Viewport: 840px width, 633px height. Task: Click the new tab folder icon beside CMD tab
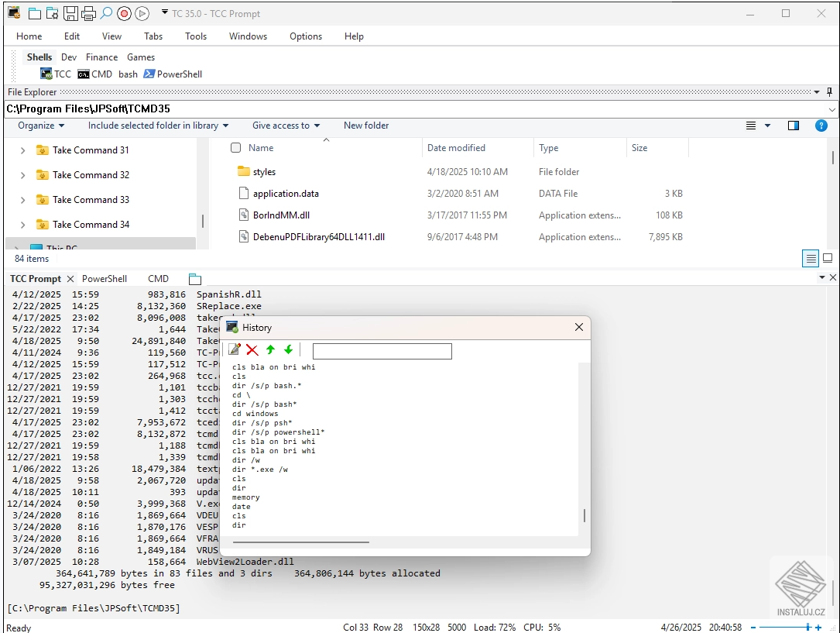pyautogui.click(x=195, y=279)
